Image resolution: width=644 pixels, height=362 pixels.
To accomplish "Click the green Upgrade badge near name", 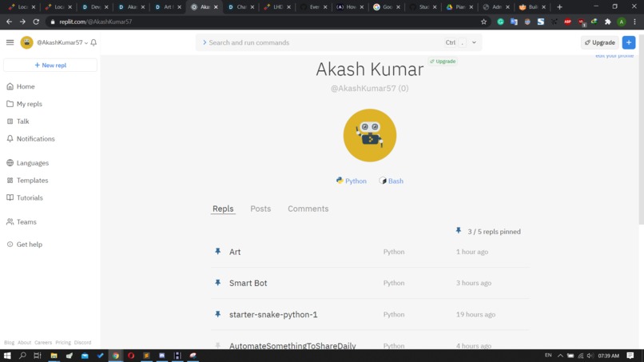I will click(443, 62).
